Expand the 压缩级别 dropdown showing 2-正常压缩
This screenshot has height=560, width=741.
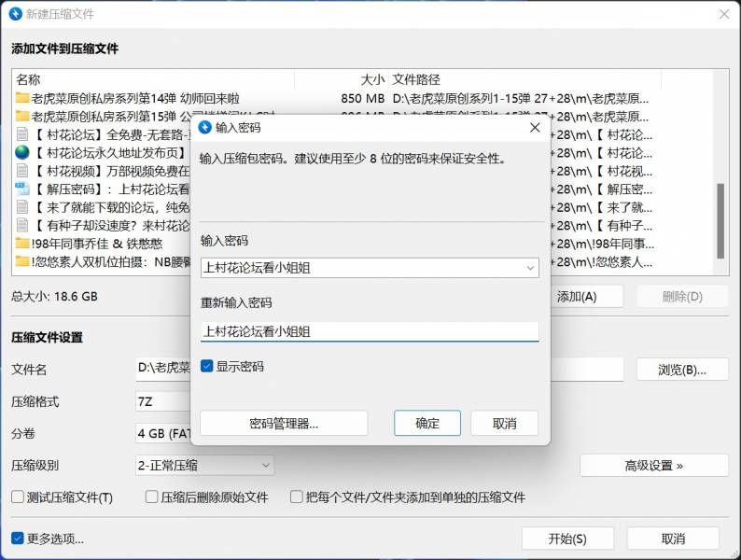coord(265,465)
